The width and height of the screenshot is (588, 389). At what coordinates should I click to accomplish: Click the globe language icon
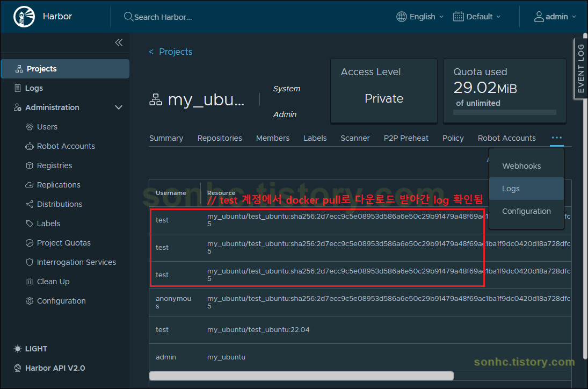(x=402, y=17)
